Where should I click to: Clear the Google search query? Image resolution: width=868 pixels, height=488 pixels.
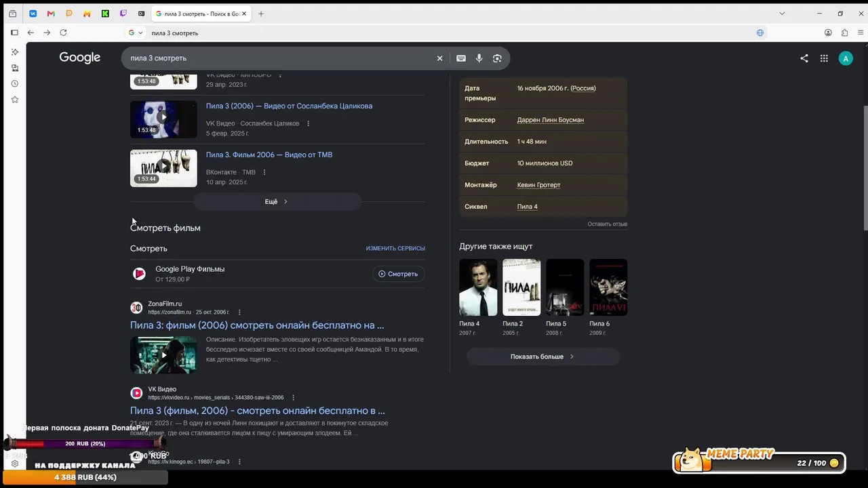click(439, 58)
